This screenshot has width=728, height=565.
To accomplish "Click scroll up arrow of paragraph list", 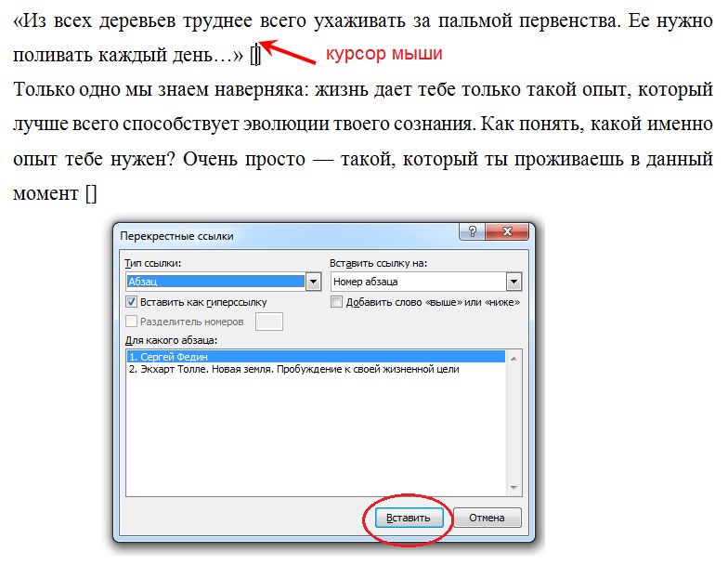I will click(x=513, y=359).
